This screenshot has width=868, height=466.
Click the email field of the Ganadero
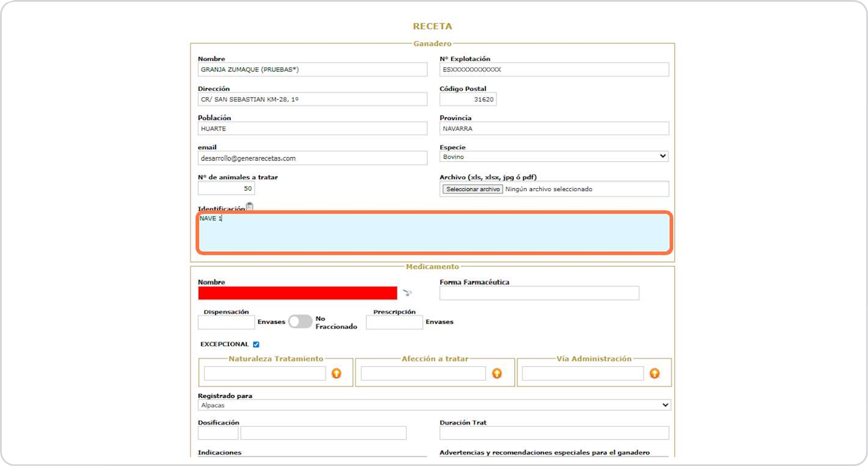(x=312, y=158)
